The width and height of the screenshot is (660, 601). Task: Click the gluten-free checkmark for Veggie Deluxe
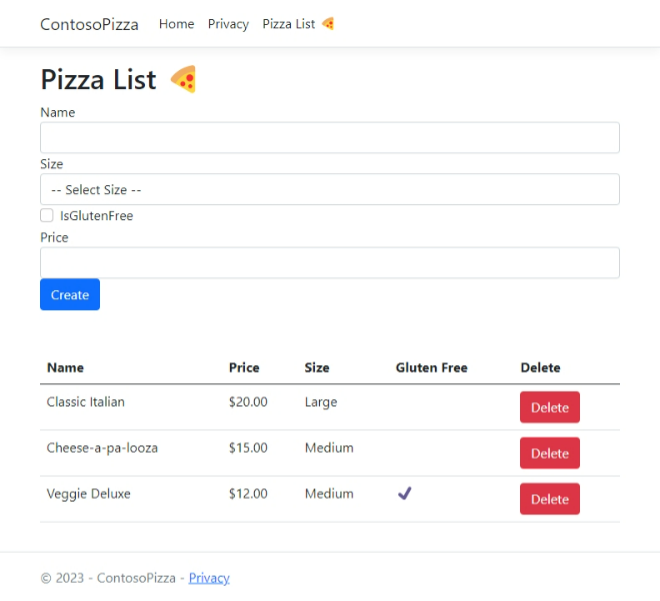click(405, 493)
